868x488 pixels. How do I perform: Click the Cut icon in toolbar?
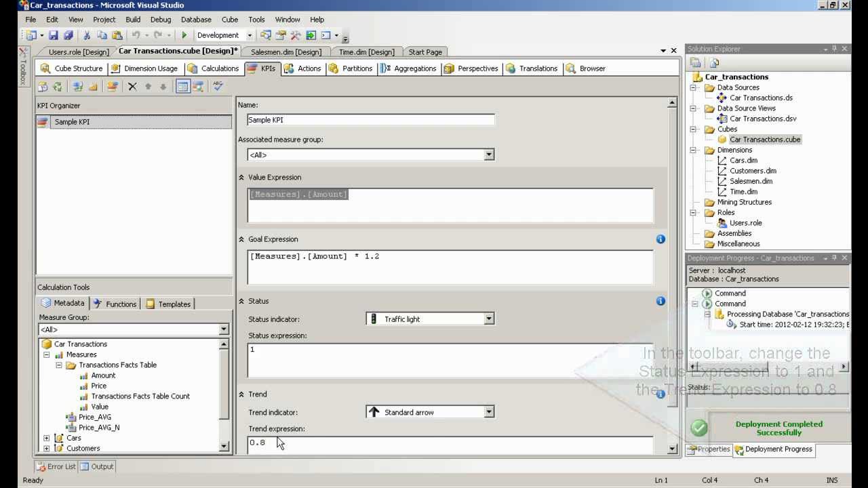click(x=86, y=35)
